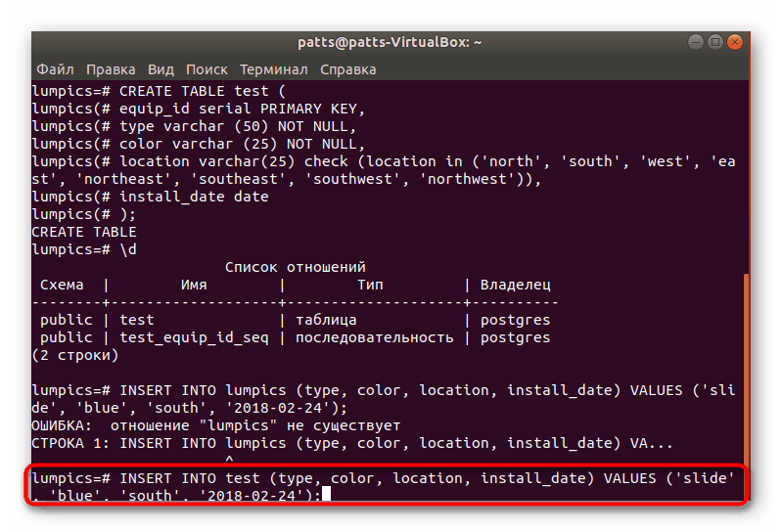
Task: Open the Вид menu
Action: 161,69
